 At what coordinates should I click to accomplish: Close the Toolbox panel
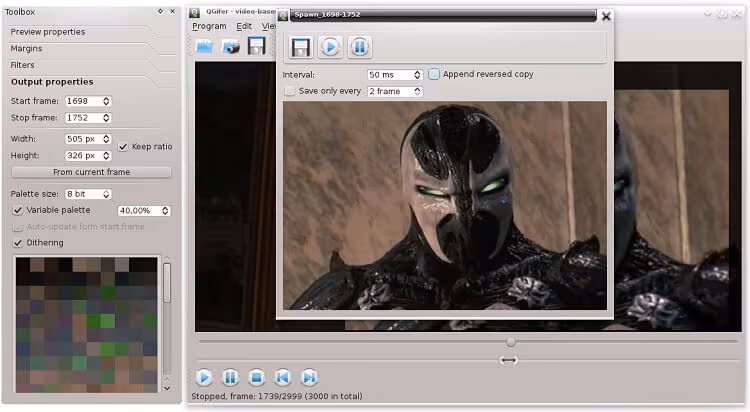(x=173, y=11)
